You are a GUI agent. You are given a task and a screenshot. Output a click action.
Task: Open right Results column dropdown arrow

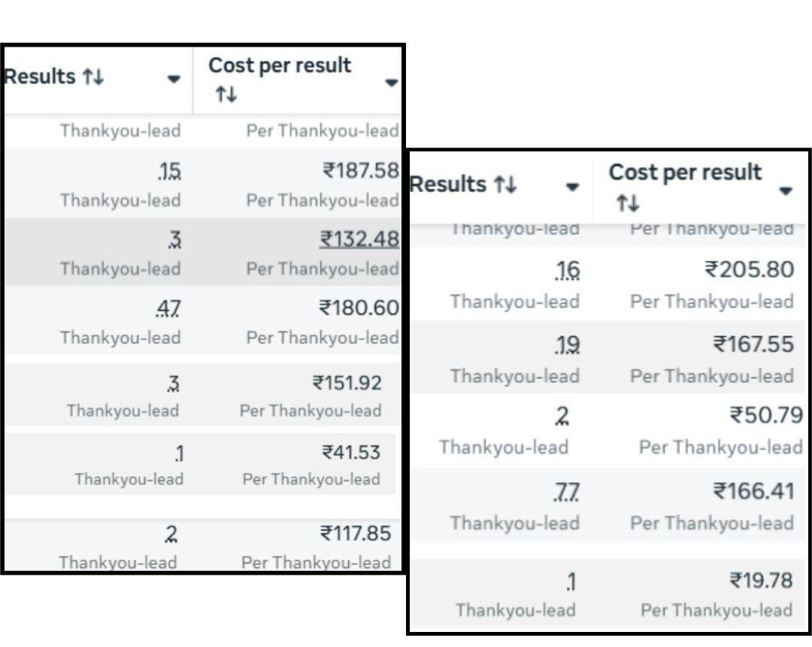coord(573,187)
